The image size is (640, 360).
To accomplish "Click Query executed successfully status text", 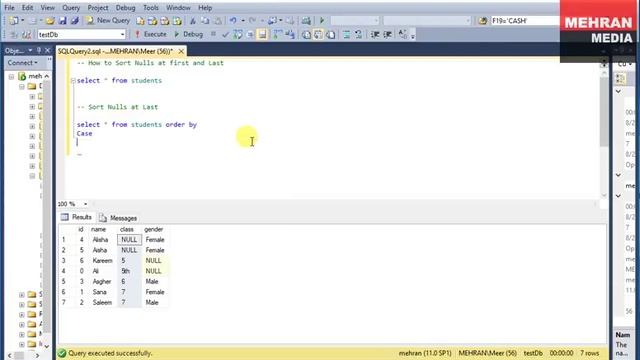I will [110, 353].
